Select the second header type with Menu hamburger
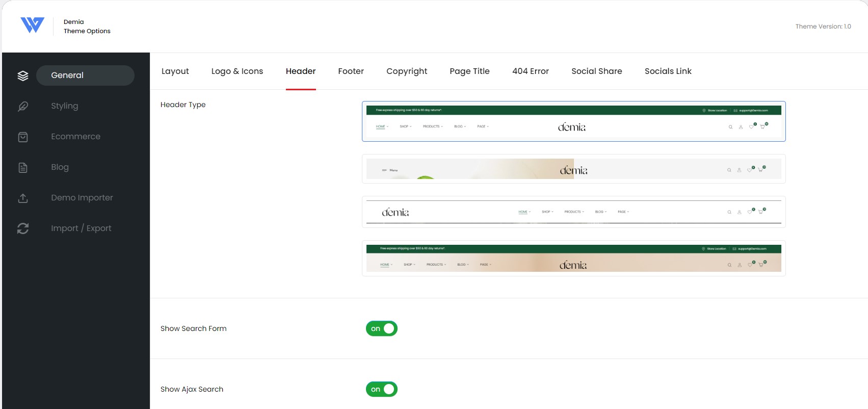Screen dimensions: 868x409 [x=574, y=169]
